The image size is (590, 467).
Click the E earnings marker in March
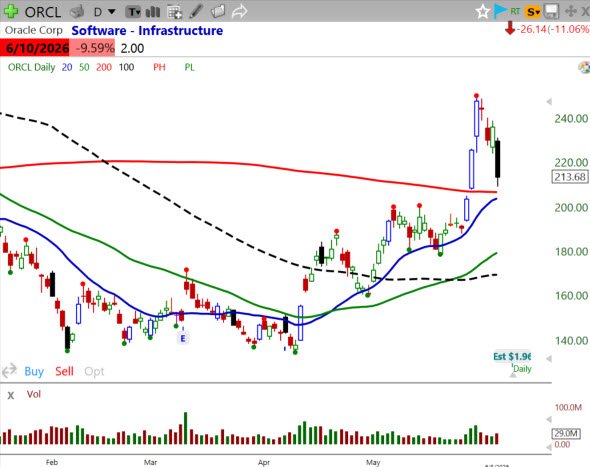tap(183, 338)
